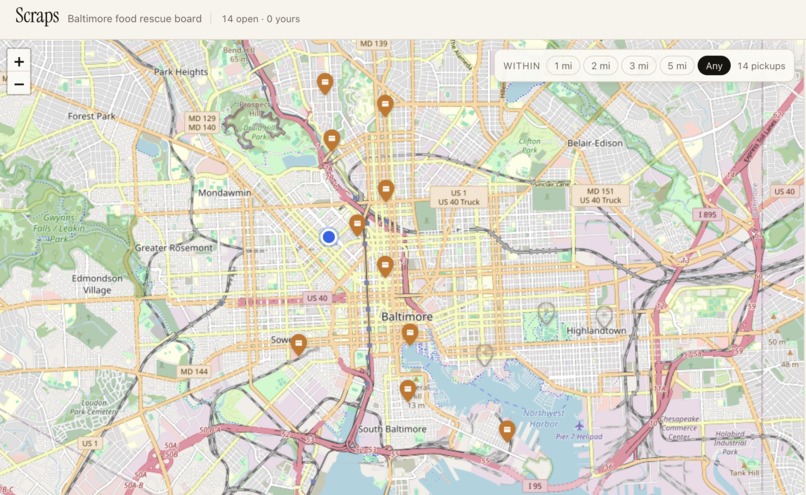Open the gray pin on the harbor waterfront
This screenshot has width=806, height=495.
(484, 355)
